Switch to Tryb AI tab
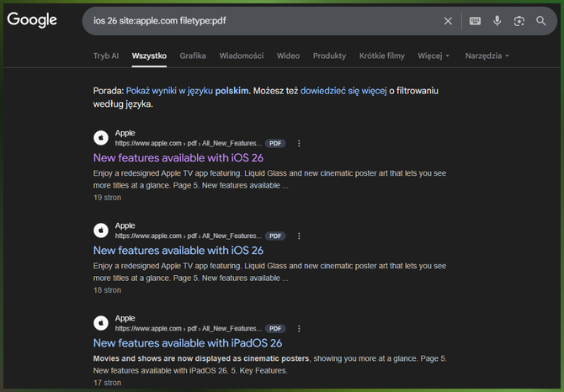Image resolution: width=564 pixels, height=392 pixels. [106, 56]
